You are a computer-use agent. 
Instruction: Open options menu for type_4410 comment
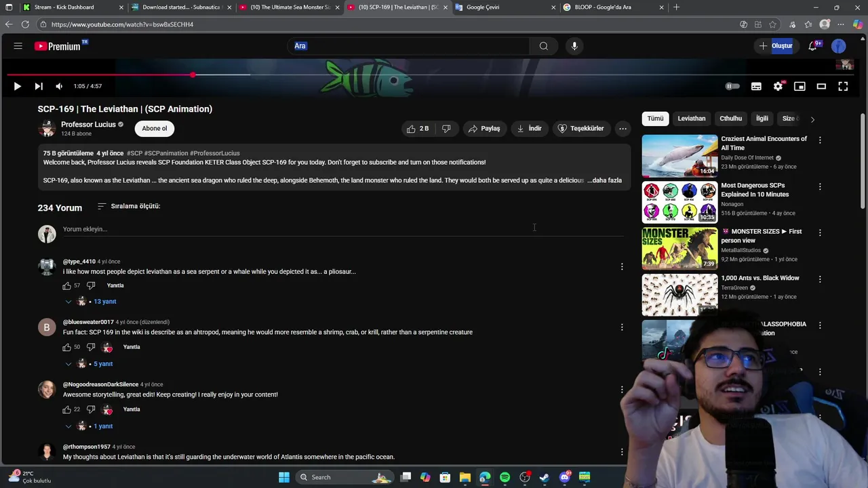[x=622, y=266]
